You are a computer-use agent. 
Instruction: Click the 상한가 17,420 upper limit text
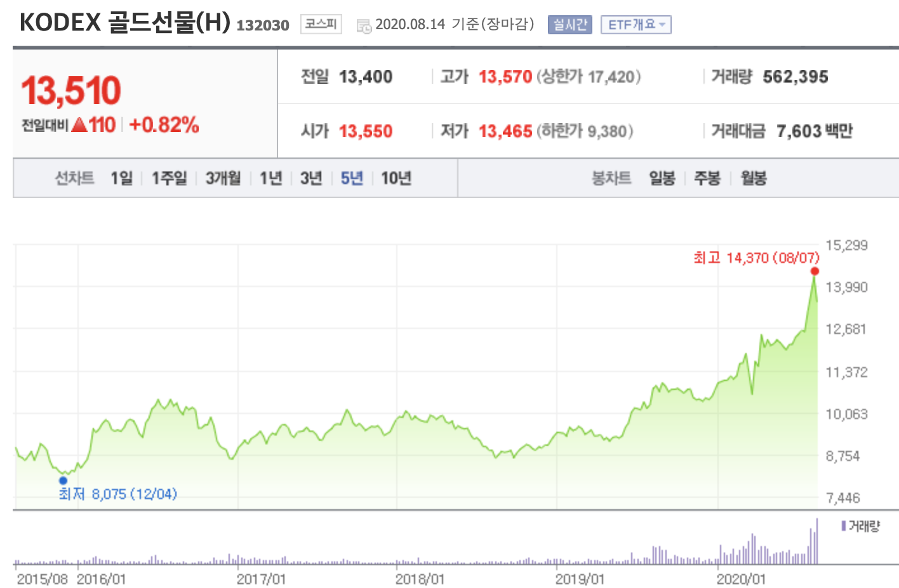tap(589, 77)
